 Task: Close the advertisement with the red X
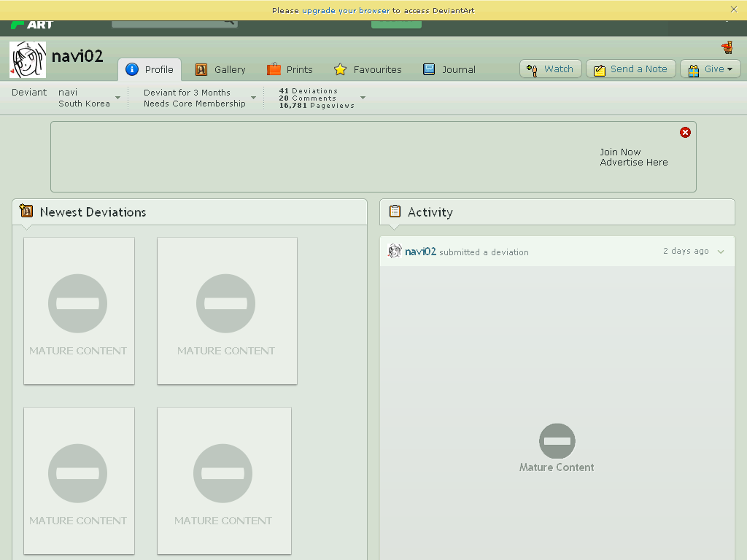coord(685,133)
